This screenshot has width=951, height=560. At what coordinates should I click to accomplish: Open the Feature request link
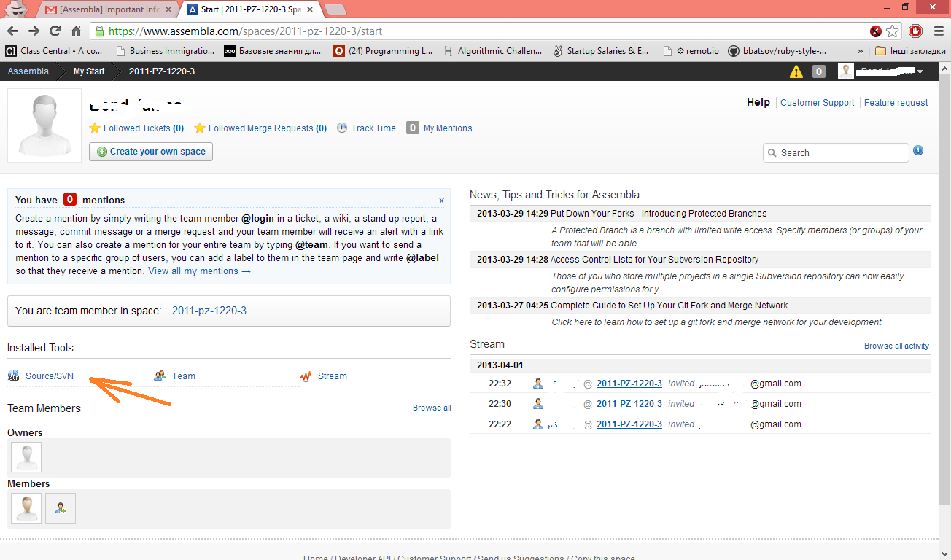pos(896,103)
